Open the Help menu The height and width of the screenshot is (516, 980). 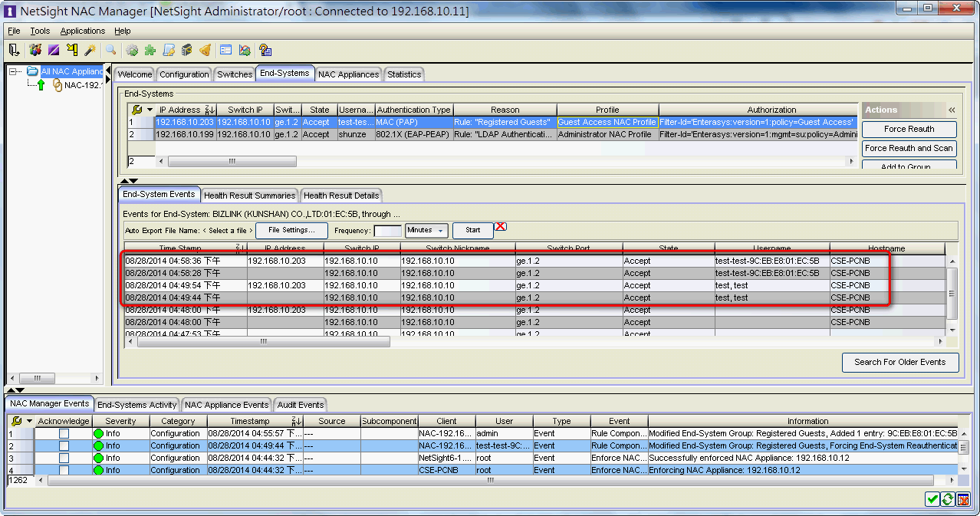coord(123,31)
